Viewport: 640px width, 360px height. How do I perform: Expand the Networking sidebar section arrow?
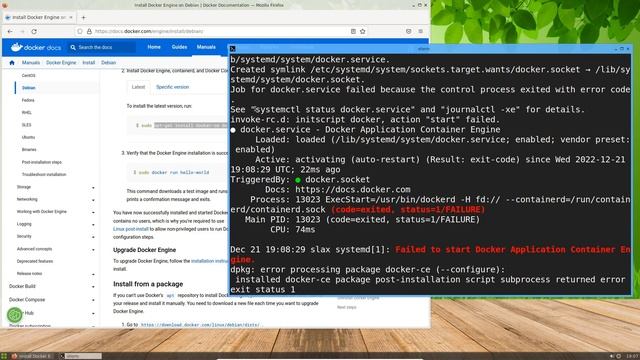(93, 200)
